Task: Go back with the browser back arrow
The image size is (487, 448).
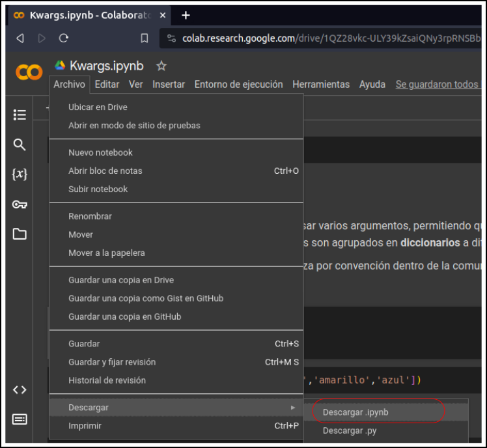Action: (x=20, y=38)
